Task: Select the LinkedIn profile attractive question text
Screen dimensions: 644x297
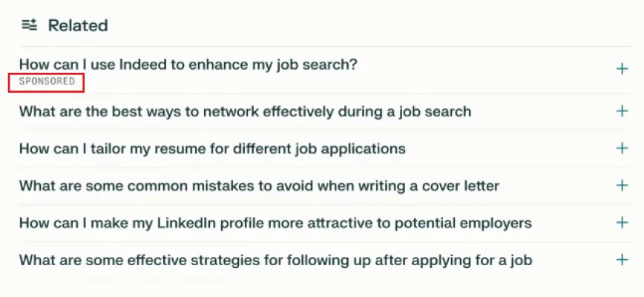Action: click(275, 223)
